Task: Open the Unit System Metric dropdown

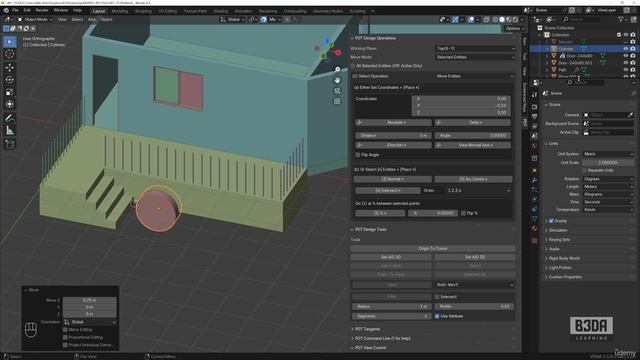Action: pos(608,154)
